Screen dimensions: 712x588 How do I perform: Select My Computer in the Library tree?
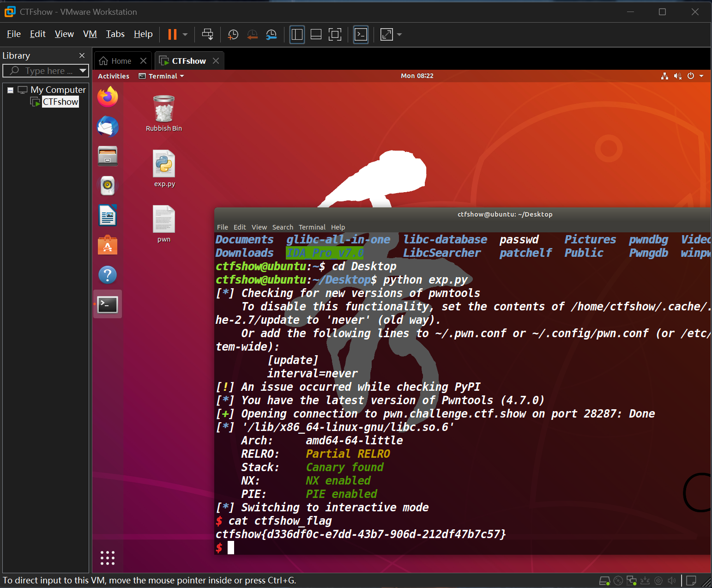tap(58, 90)
